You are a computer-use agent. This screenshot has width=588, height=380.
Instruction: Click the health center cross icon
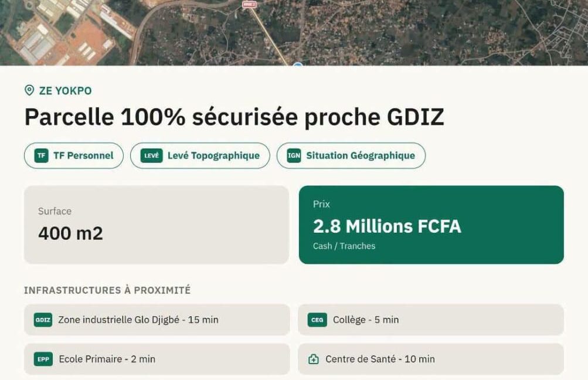[314, 359]
